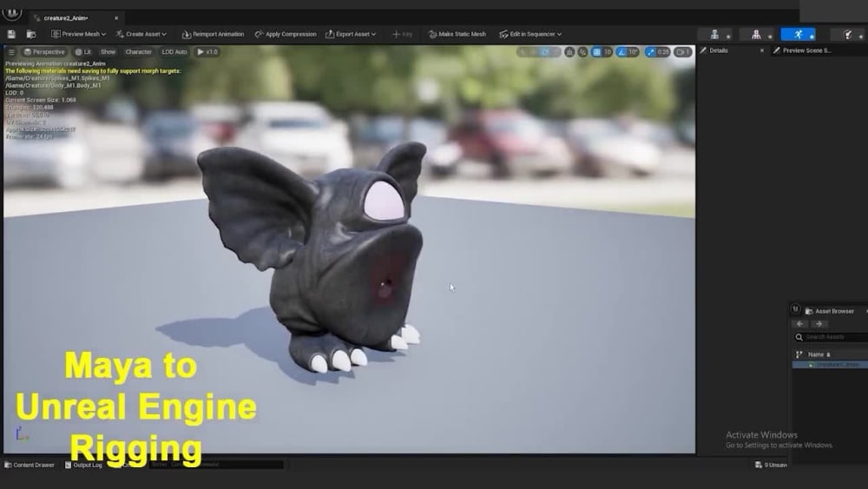
Task: Open playback speed x1.0 menu
Action: [x=207, y=52]
